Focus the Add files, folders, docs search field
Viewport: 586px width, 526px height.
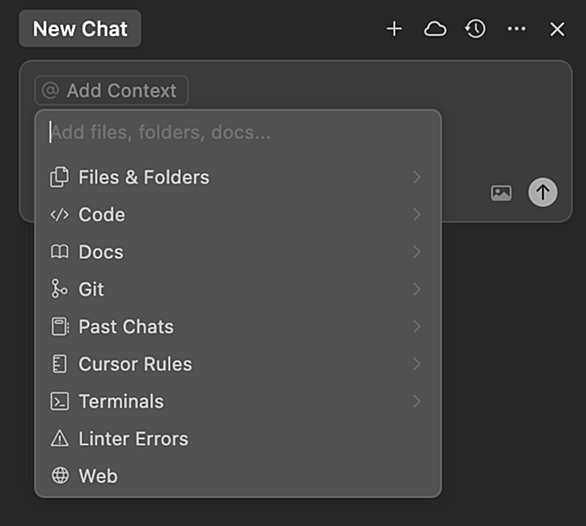[x=238, y=132]
